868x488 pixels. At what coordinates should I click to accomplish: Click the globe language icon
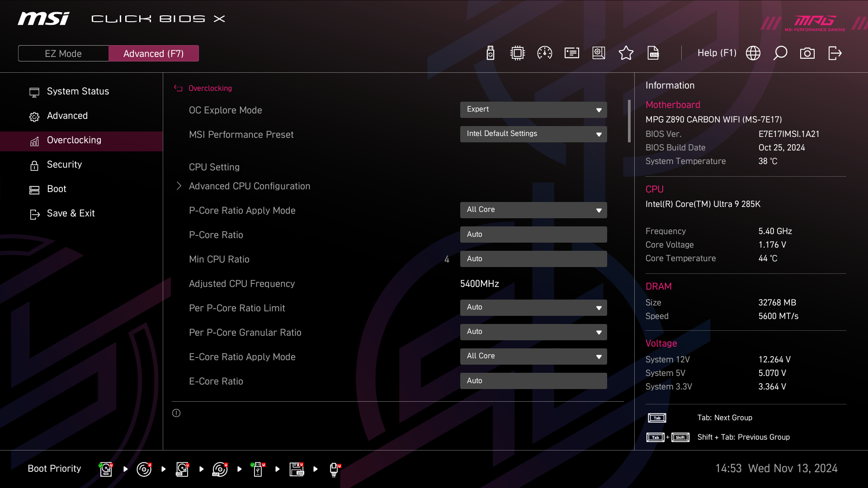point(753,53)
